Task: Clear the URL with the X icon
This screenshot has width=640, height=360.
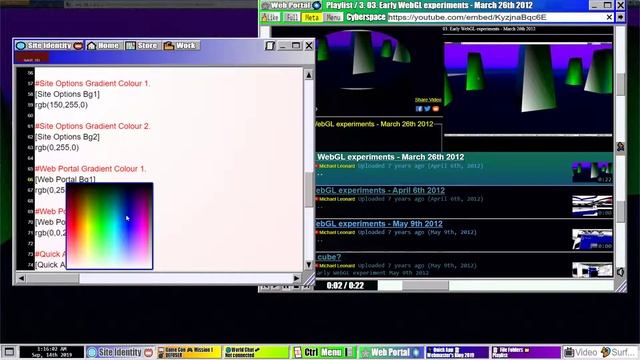Action: pos(609,17)
